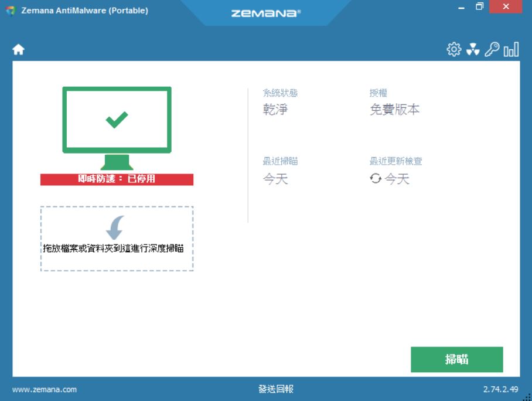
Task: Click the window resize grip in the corner
Action: [527, 397]
